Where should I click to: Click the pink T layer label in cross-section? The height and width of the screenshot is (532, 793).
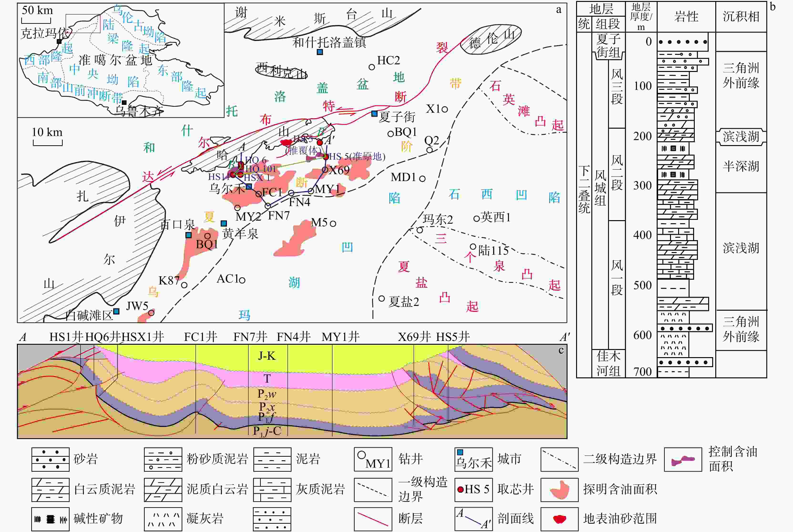click(x=267, y=379)
